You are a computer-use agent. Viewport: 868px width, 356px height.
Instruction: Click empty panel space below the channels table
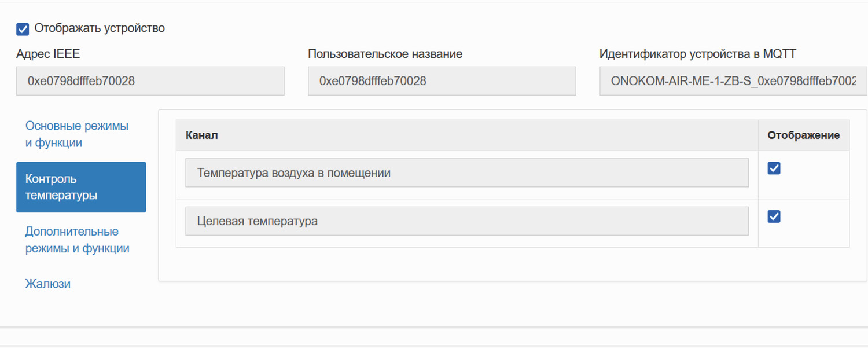512,265
